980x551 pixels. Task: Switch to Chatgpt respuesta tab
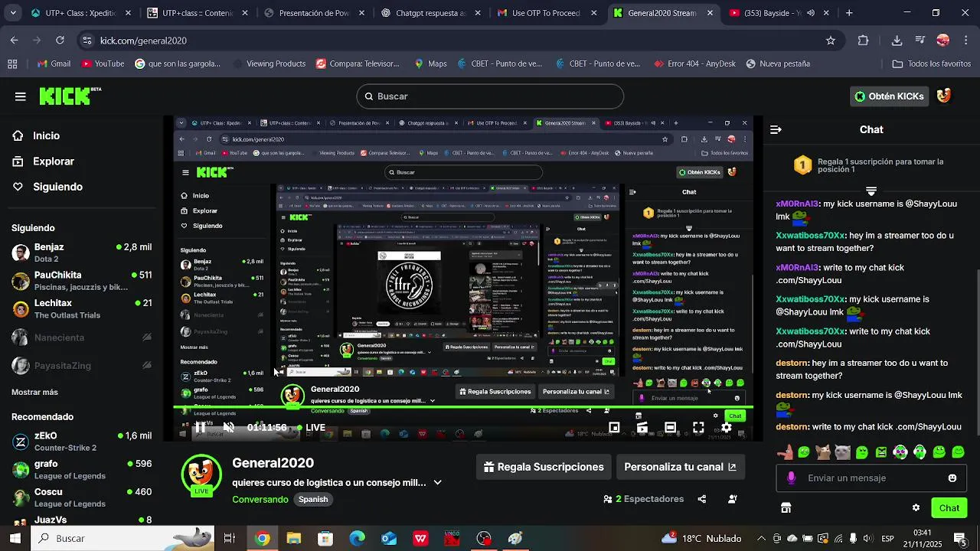pyautogui.click(x=430, y=13)
